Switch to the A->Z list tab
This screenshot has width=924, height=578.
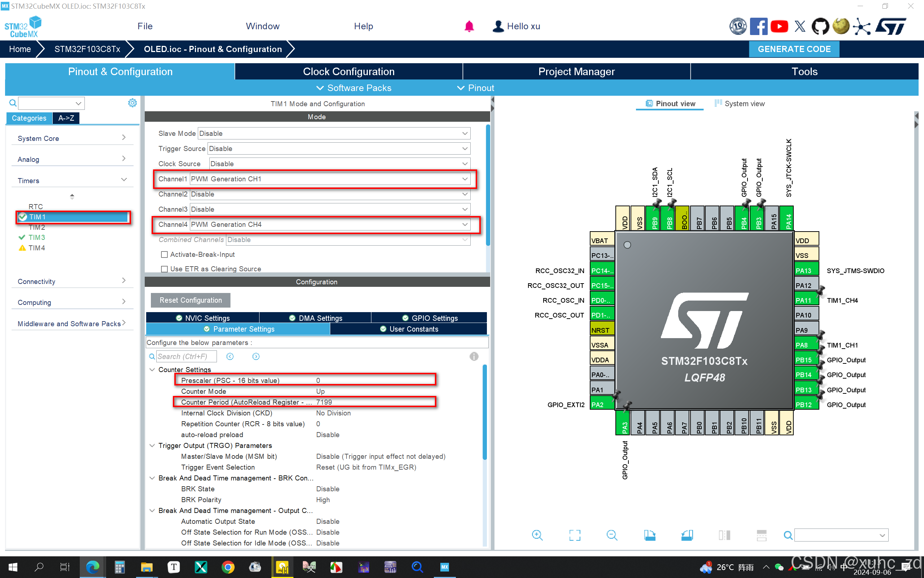[66, 118]
